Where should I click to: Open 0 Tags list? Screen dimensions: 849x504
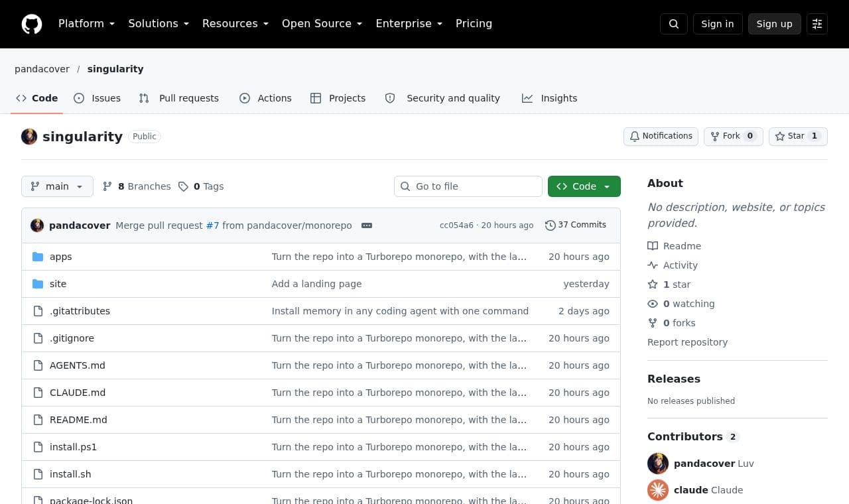[201, 186]
